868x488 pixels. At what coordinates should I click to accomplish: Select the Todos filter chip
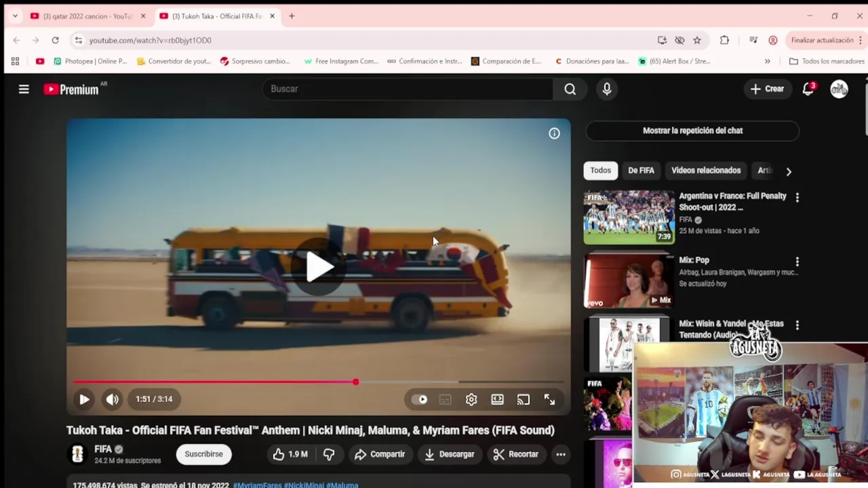600,171
